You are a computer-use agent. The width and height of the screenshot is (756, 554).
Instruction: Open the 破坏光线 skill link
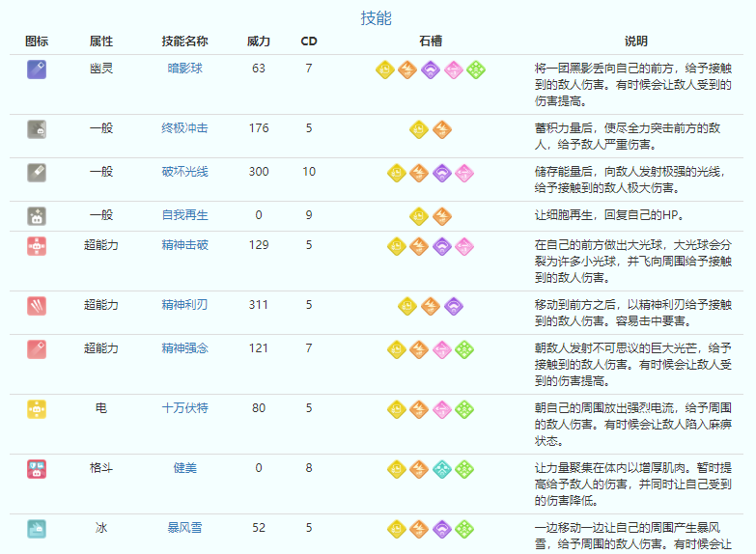click(x=184, y=172)
